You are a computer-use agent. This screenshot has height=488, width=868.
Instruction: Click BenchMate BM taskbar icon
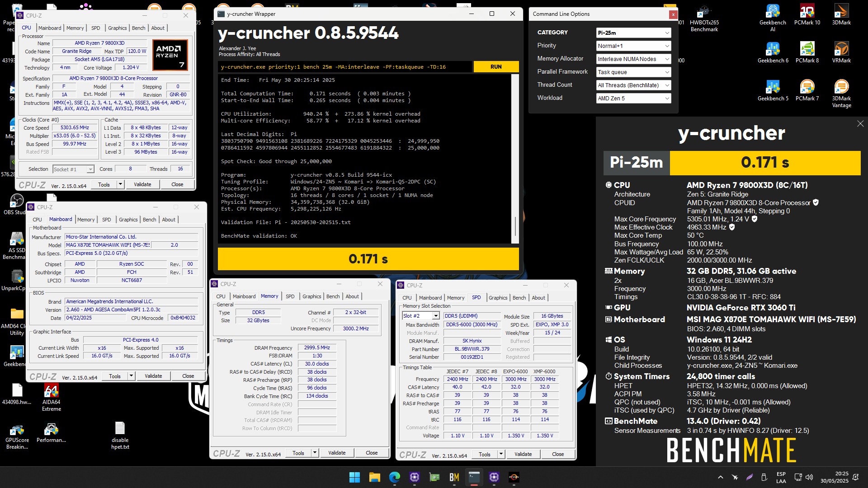pyautogui.click(x=454, y=477)
